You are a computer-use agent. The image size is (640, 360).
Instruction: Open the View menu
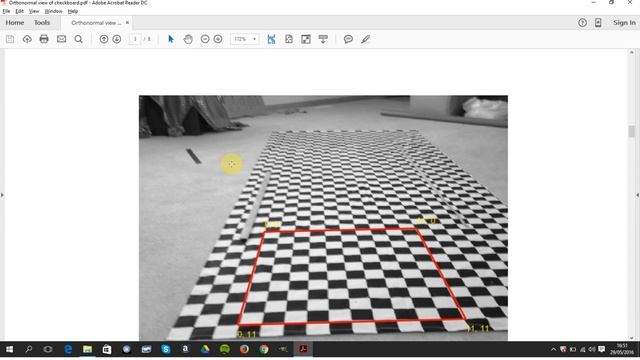tap(34, 11)
